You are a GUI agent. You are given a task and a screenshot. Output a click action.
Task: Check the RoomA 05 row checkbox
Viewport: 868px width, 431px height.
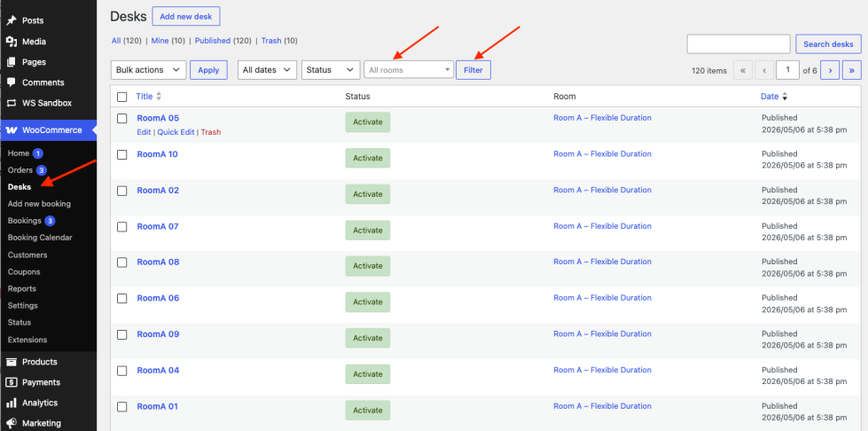coord(122,119)
